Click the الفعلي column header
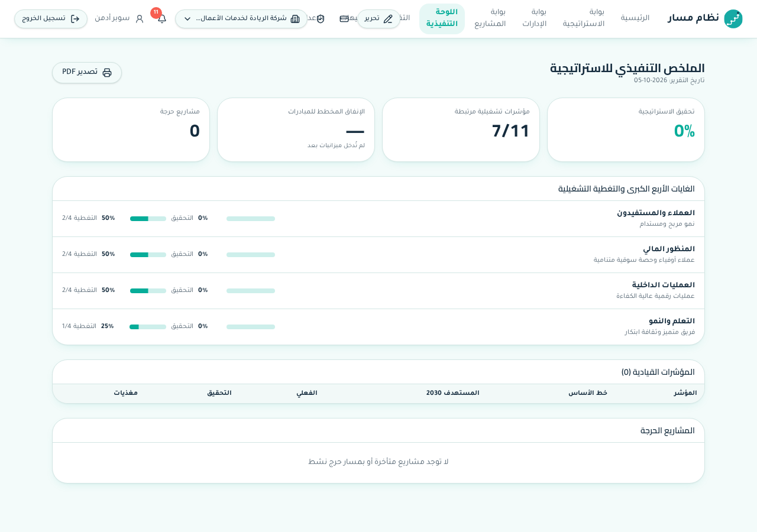 307,393
